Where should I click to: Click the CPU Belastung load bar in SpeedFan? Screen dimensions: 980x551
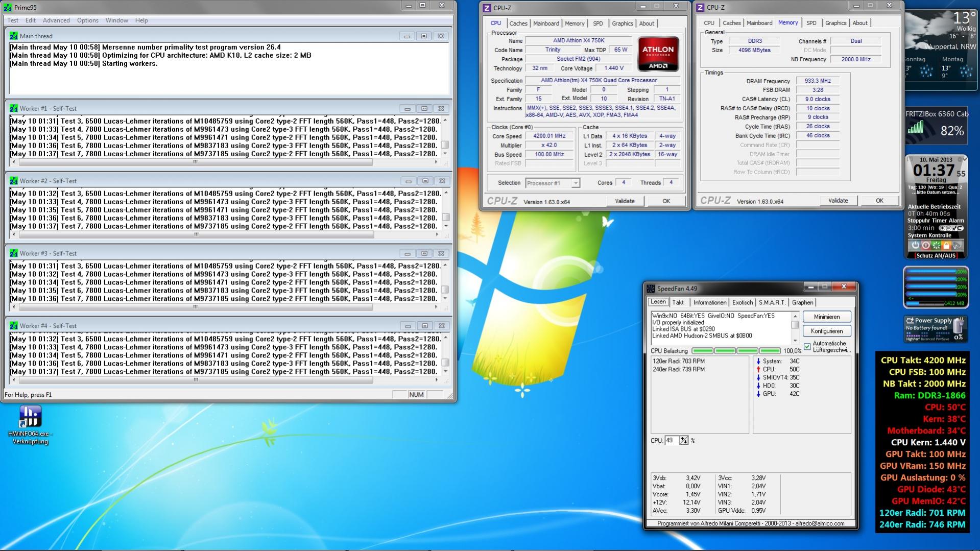(x=736, y=351)
